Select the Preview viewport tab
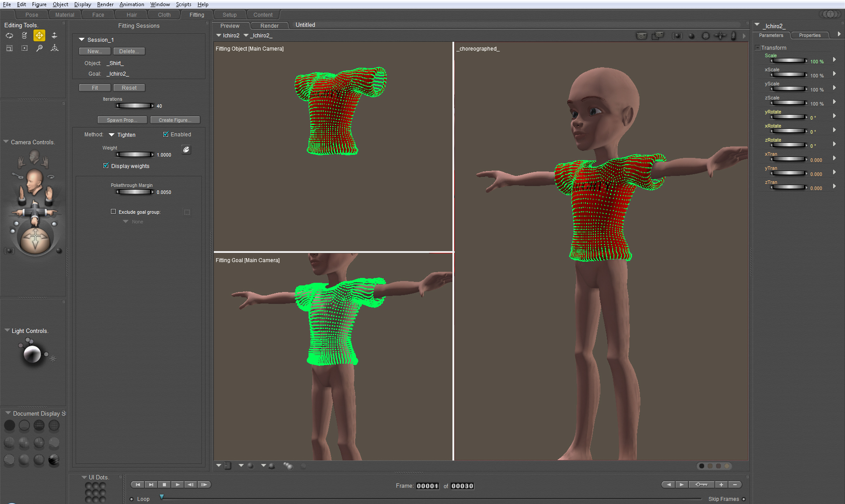The width and height of the screenshot is (845, 504). (231, 25)
